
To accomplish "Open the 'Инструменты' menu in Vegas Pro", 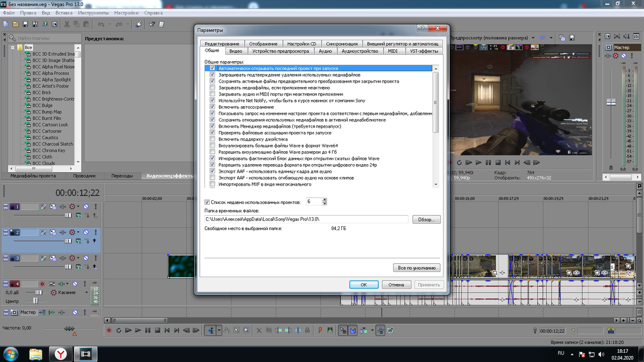I will click(x=93, y=12).
